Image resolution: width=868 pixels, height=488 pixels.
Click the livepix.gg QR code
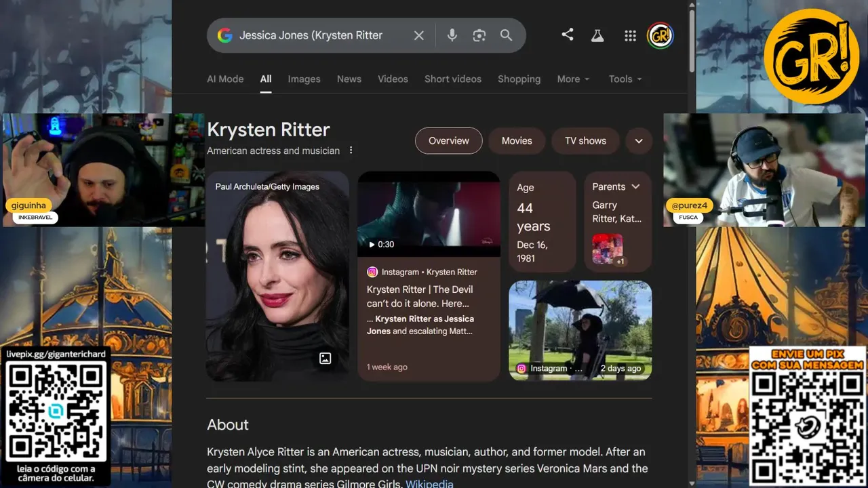(x=56, y=411)
